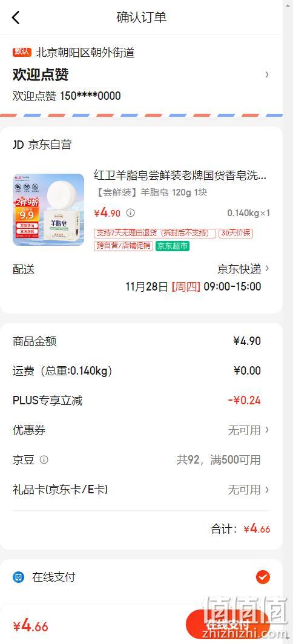The height and width of the screenshot is (644, 293).
Task: Tap the price info icon beside ¥4.90
Action: click(x=131, y=213)
